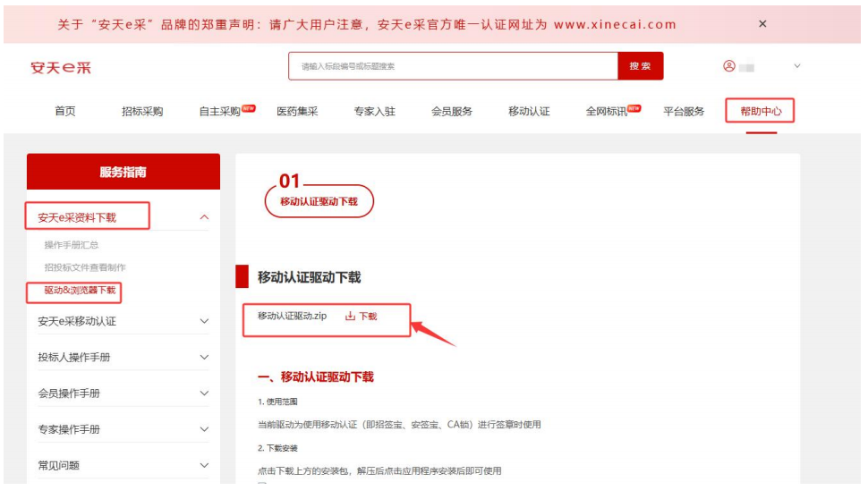Click the download icon beside 移动认证驱动.zip
This screenshot has height=499, width=868.
coord(350,317)
